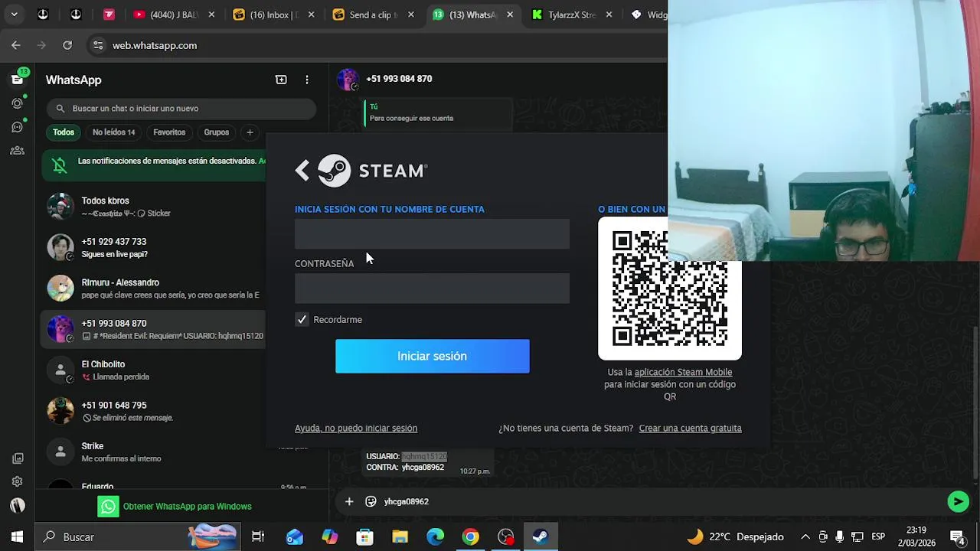Viewport: 980px width, 551px height.
Task: Click the WhatsApp chat search box
Action: click(181, 109)
